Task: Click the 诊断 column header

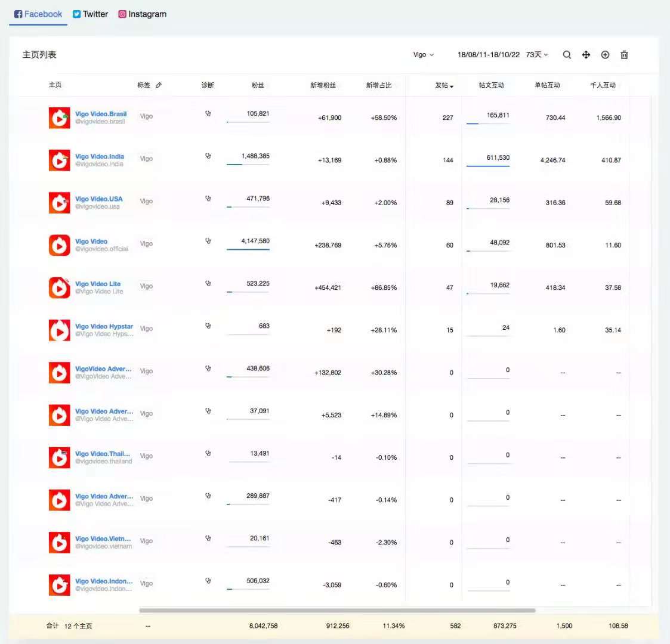Action: 208,85
